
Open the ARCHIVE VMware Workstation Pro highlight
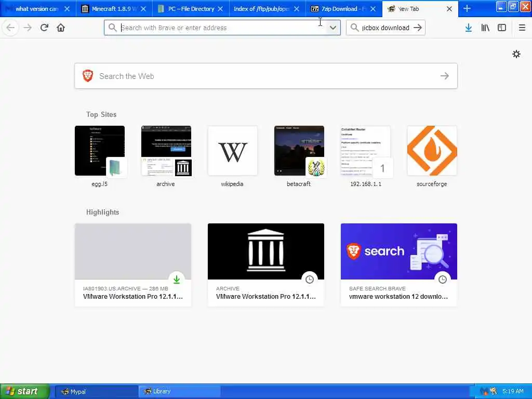(266, 265)
